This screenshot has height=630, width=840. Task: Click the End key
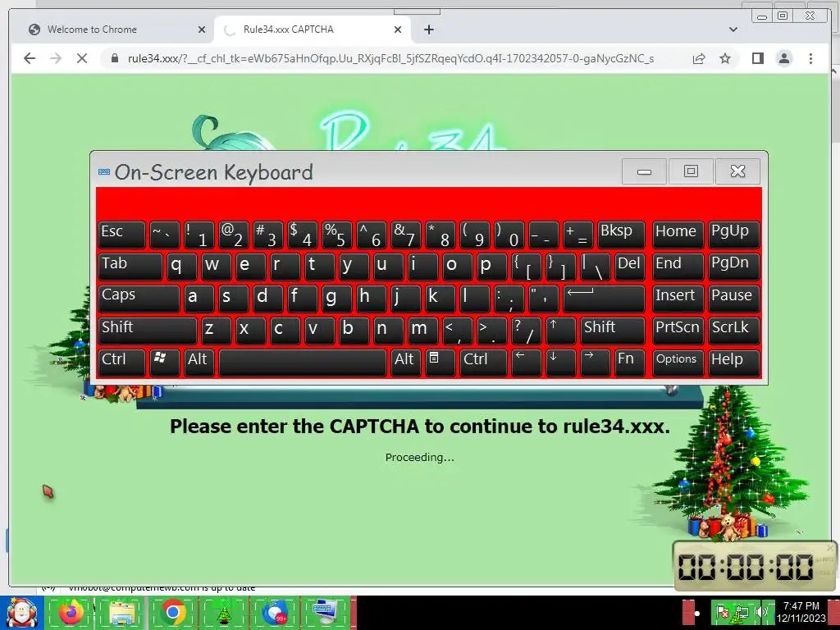click(x=678, y=267)
